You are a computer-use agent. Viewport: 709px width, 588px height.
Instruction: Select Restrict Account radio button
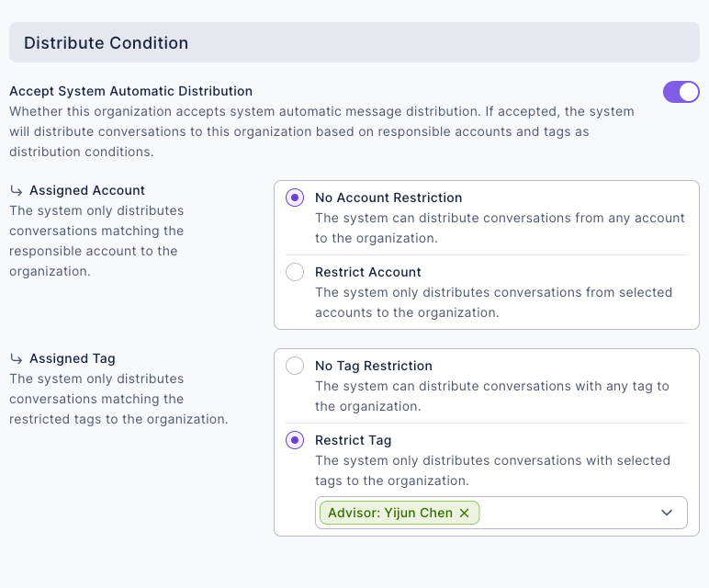click(x=295, y=272)
